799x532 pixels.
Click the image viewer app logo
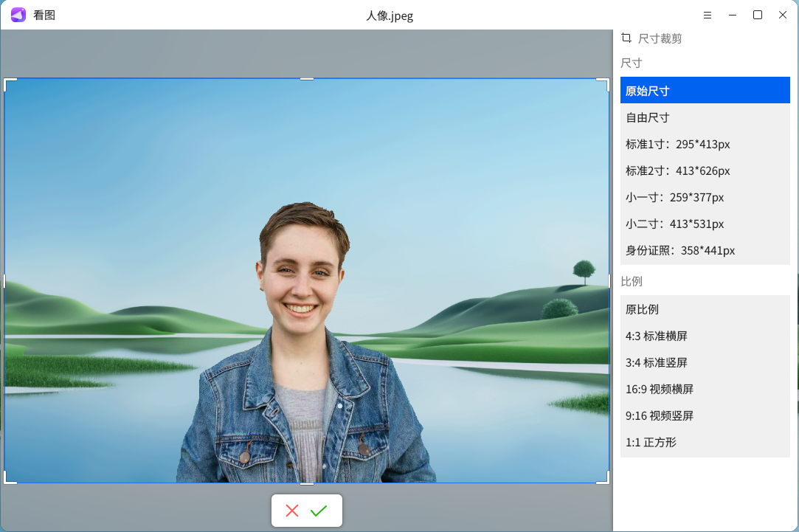pyautogui.click(x=18, y=15)
